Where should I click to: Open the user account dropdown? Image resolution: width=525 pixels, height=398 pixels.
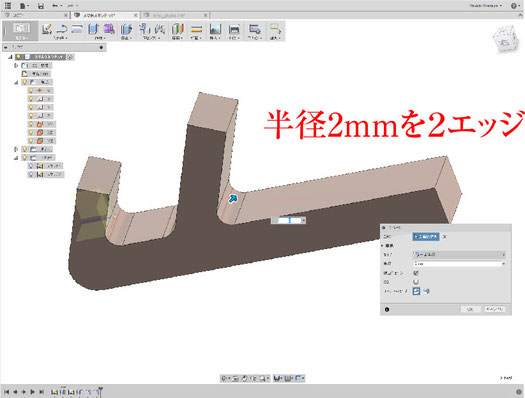(485, 6)
